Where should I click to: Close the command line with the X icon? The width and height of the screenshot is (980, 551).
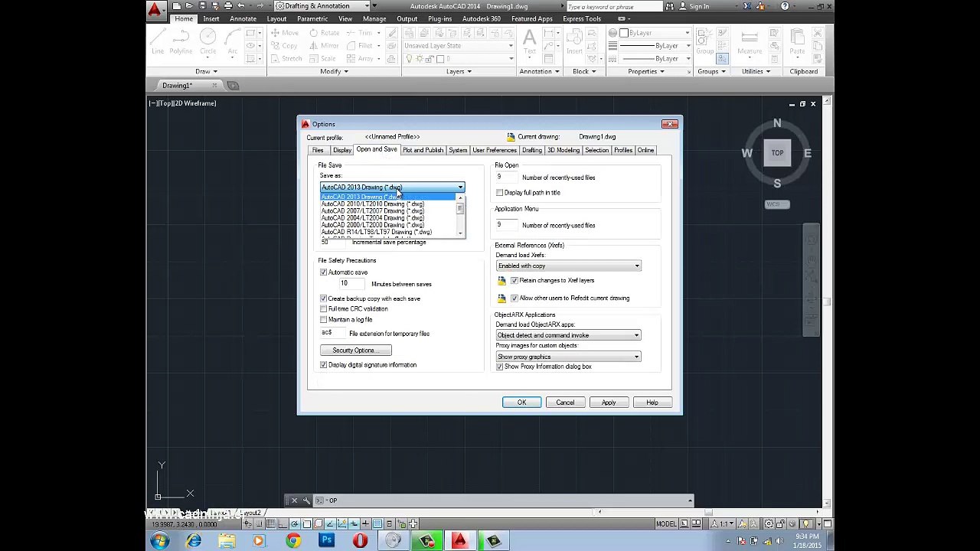pyautogui.click(x=294, y=500)
